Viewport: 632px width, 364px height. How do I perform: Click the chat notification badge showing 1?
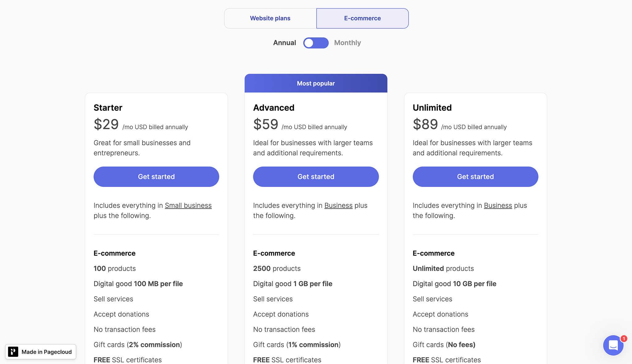(624, 338)
